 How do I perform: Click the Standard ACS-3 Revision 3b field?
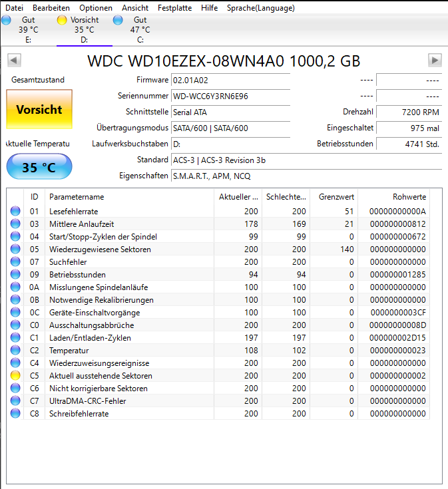click(306, 160)
